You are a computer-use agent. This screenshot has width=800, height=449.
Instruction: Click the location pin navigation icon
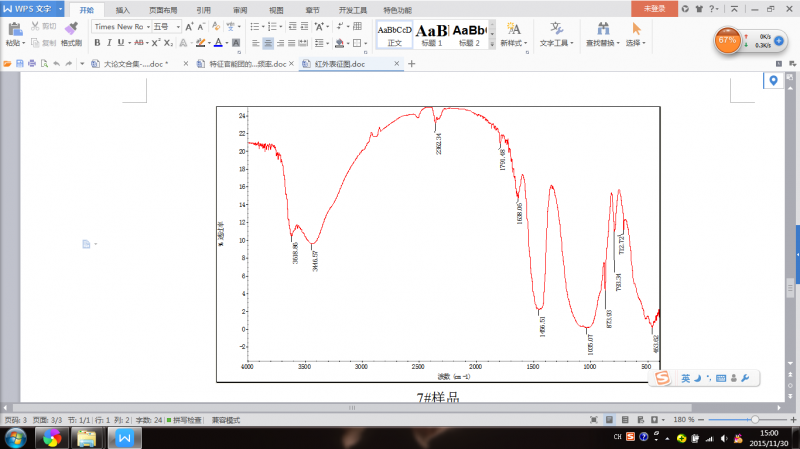tap(773, 81)
